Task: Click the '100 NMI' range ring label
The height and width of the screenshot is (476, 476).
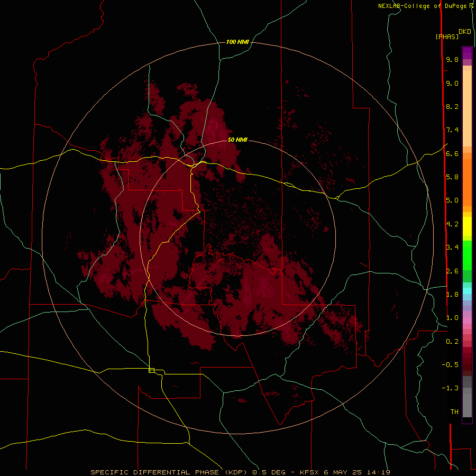Action: coord(237,42)
